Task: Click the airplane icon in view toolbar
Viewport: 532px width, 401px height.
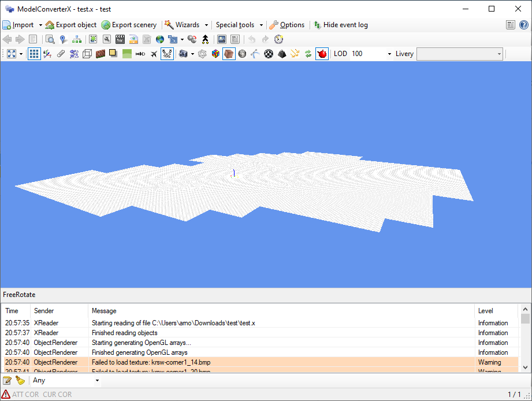Action: pos(154,54)
